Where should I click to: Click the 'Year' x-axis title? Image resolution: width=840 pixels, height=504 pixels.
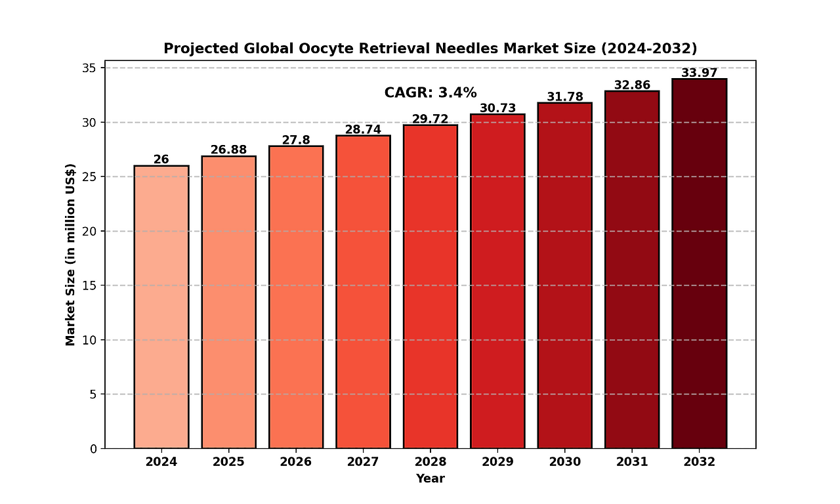click(430, 479)
